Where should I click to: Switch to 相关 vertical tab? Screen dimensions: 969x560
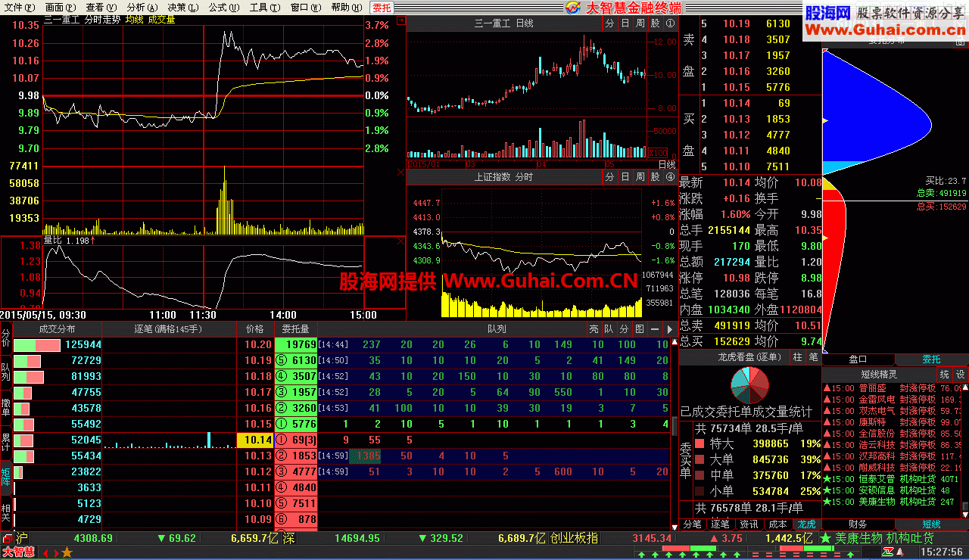[6, 513]
